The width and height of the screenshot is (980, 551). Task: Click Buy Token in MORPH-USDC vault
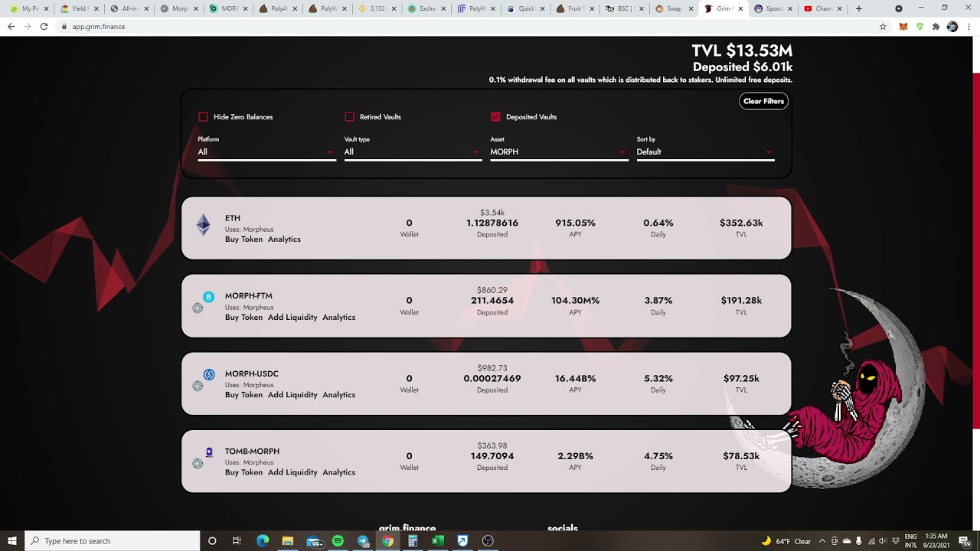pyautogui.click(x=243, y=395)
